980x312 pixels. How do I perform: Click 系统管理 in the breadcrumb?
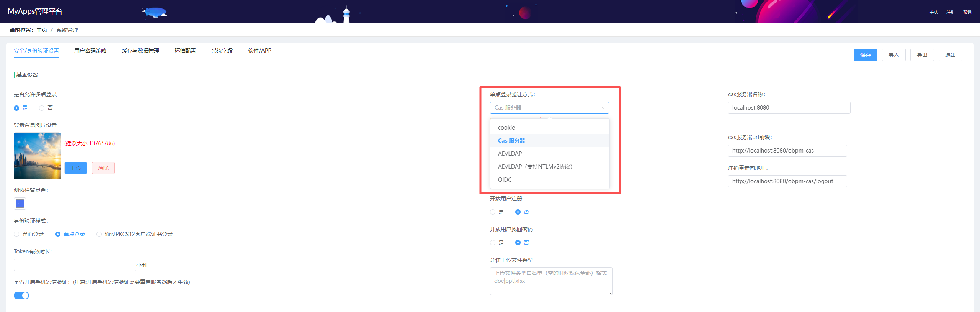67,30
